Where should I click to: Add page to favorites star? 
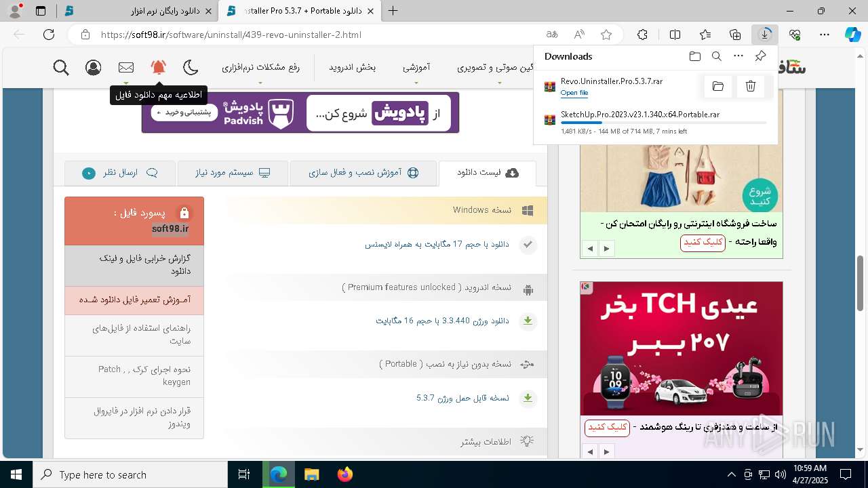pos(606,35)
